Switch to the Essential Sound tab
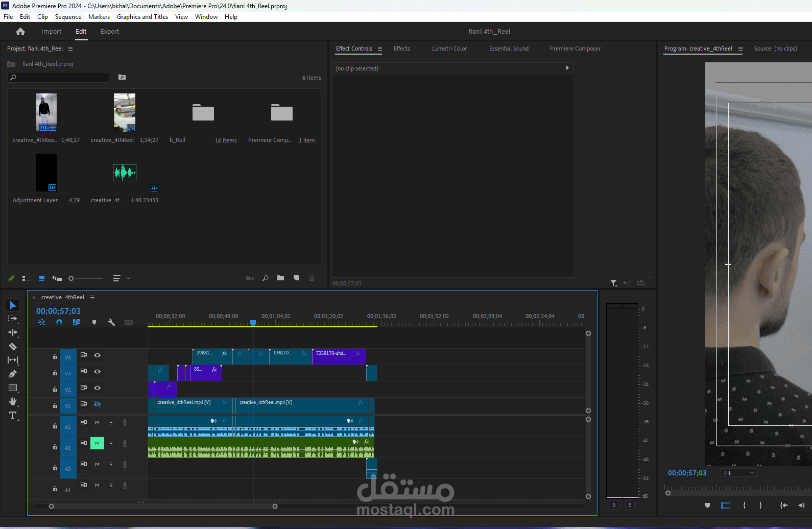The image size is (812, 529). (x=509, y=49)
